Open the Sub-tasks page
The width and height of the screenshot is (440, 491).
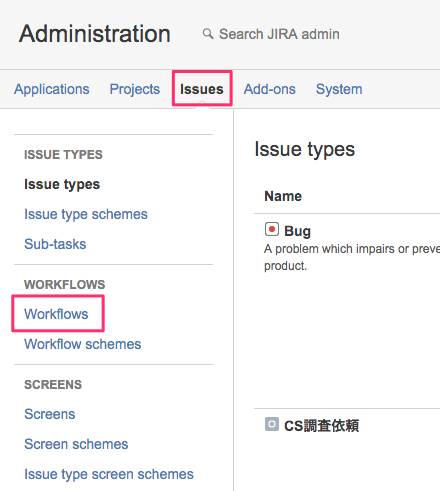point(55,244)
